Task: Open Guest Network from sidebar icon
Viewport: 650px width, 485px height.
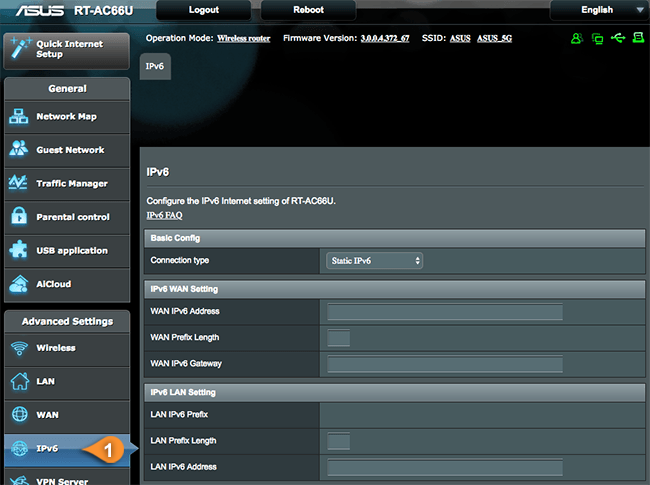Action: (x=20, y=150)
